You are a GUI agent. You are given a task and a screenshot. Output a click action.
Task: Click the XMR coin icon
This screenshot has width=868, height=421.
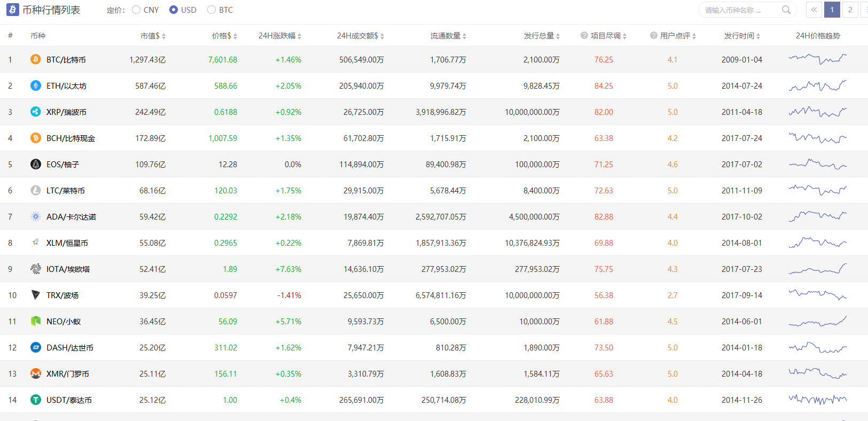(x=36, y=373)
